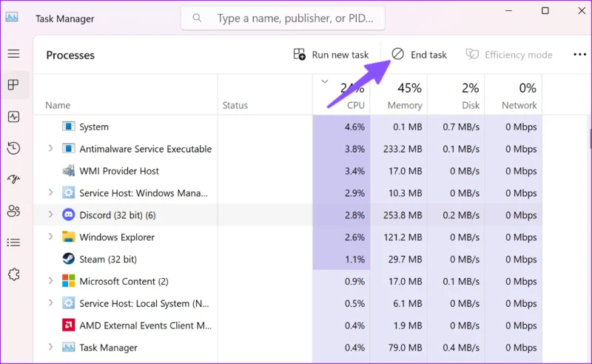Click AMD External Events' 1.9 MB memory
Viewport: 592px width, 364px height.
click(408, 326)
